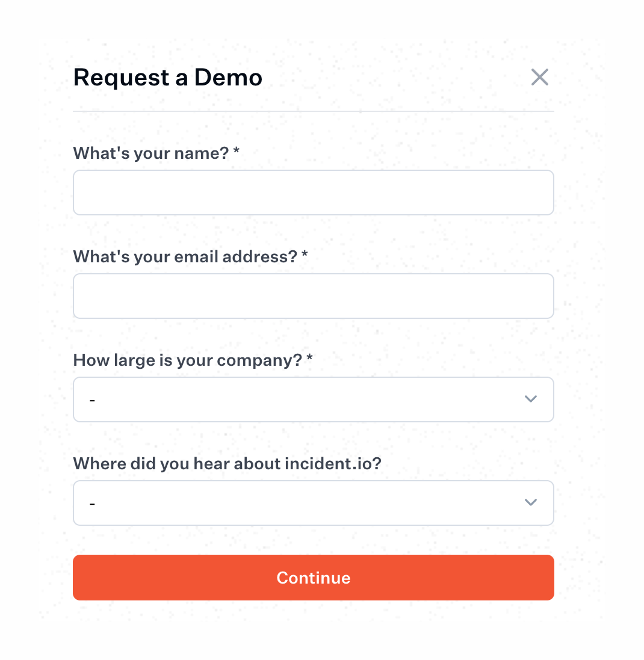Focus the field under 'What's your email address?'

[313, 295]
